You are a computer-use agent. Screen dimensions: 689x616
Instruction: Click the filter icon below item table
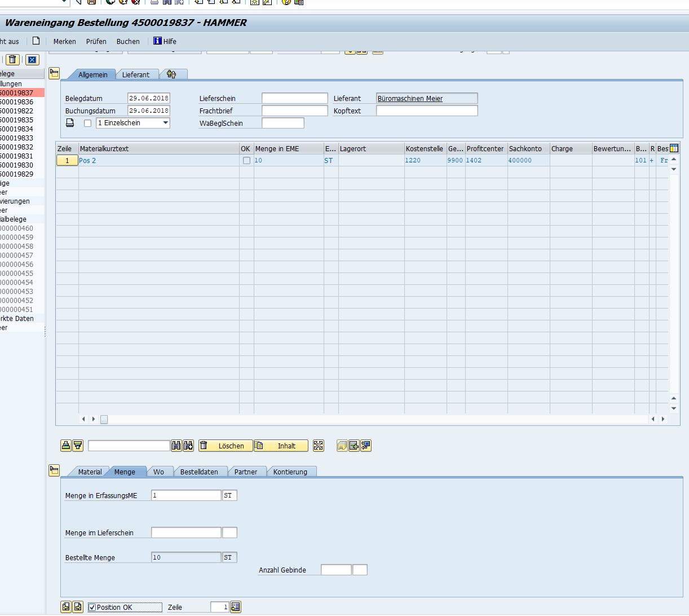(78, 446)
